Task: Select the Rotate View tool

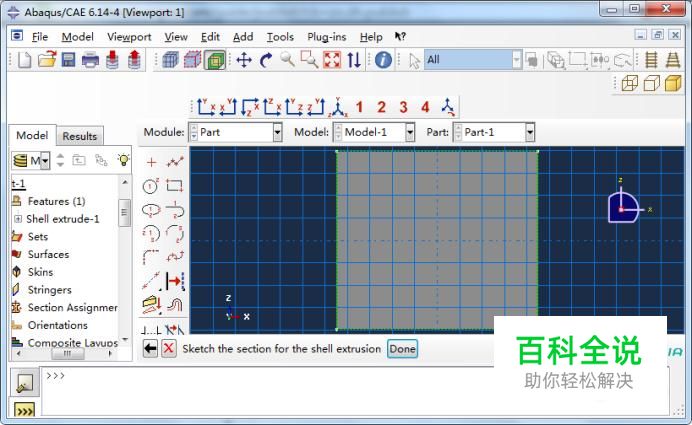Action: [266, 60]
